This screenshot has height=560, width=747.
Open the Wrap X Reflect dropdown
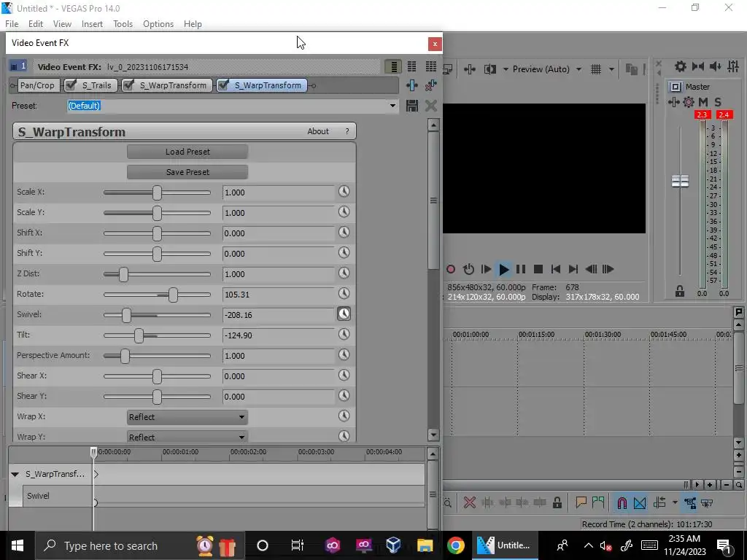coord(187,417)
